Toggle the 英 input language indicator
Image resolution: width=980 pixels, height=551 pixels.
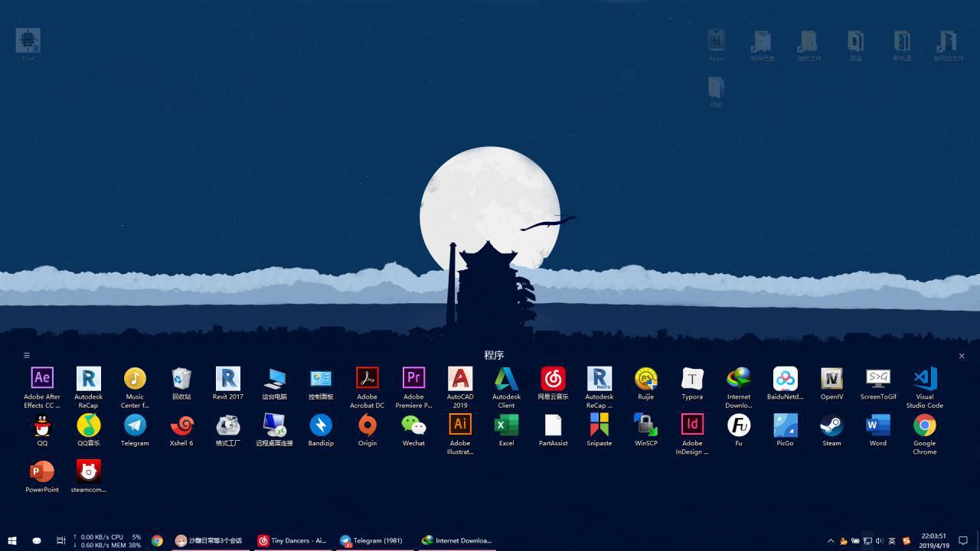click(x=892, y=540)
